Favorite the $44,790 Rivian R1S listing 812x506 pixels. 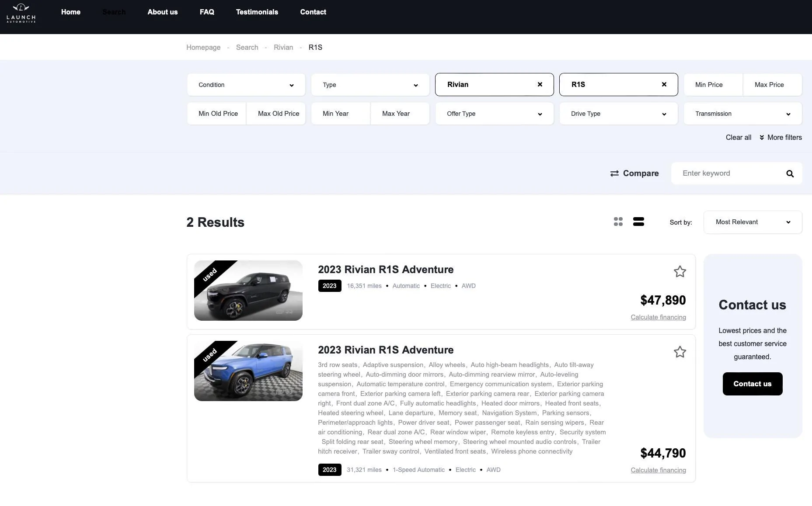680,352
